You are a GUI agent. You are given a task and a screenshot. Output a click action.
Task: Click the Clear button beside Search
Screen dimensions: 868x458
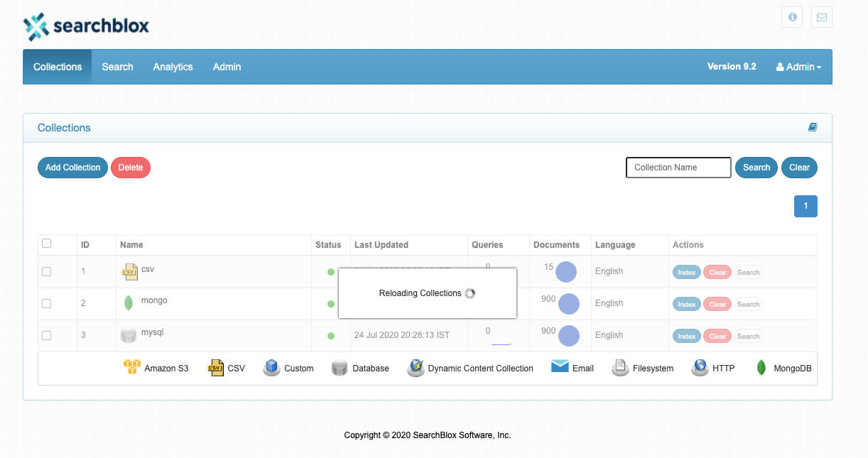pyautogui.click(x=799, y=168)
